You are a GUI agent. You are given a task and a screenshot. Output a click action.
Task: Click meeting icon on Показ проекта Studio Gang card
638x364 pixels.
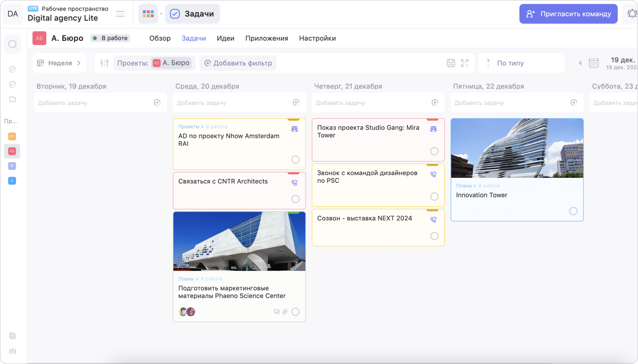coord(433,129)
